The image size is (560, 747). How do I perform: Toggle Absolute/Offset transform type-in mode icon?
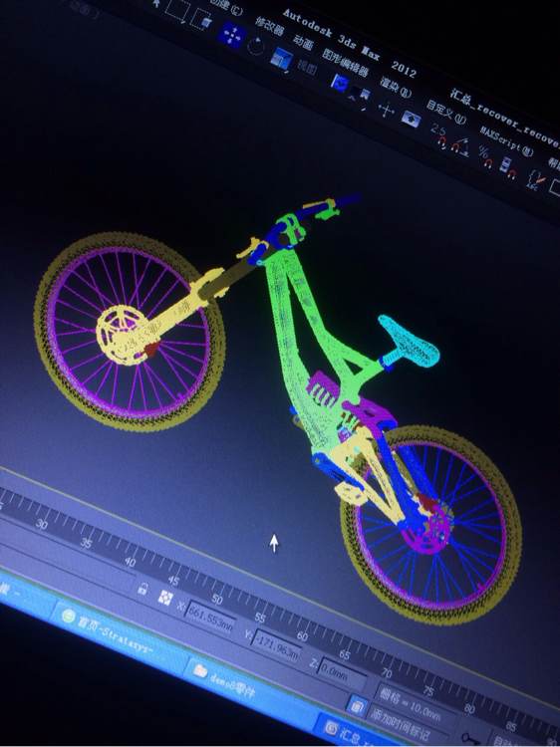click(x=164, y=598)
